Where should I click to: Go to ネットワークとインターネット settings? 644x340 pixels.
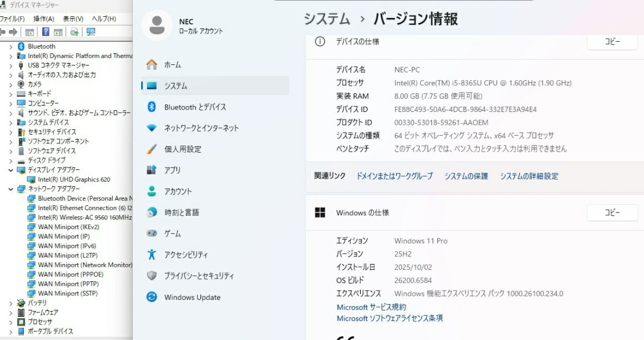pos(201,128)
